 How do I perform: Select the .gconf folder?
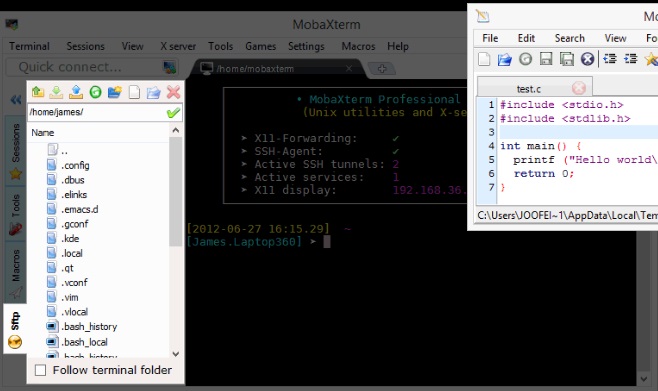coord(68,224)
